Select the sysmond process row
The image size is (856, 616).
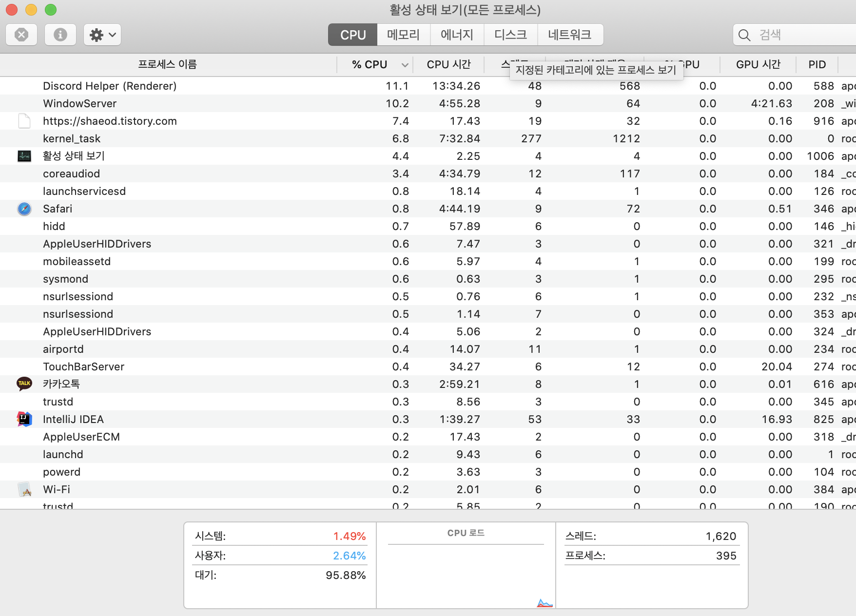pos(428,279)
